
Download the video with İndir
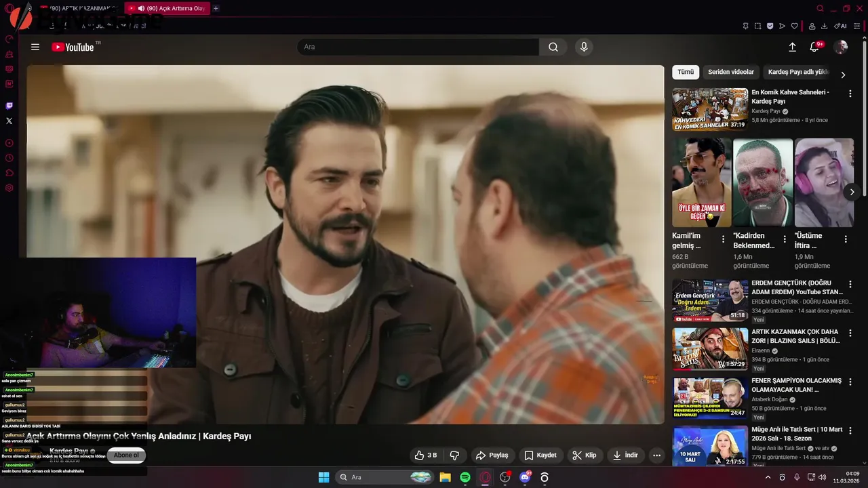625,455
